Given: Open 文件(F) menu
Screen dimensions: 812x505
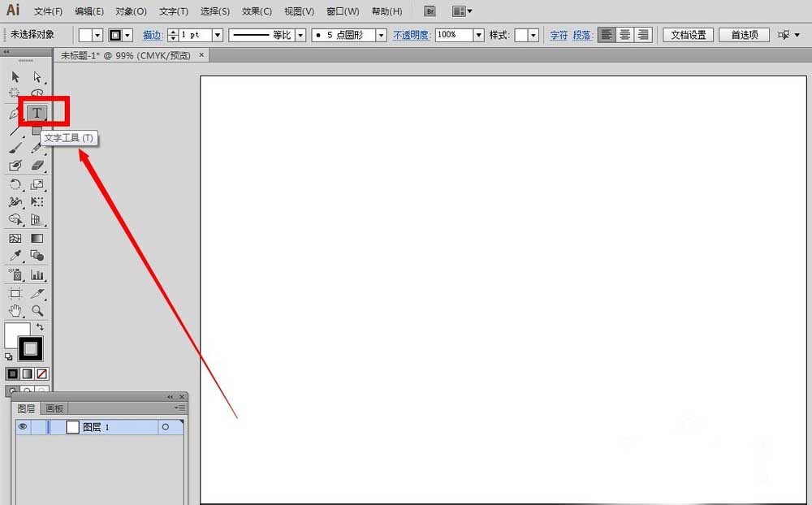Looking at the screenshot, I should 48,11.
